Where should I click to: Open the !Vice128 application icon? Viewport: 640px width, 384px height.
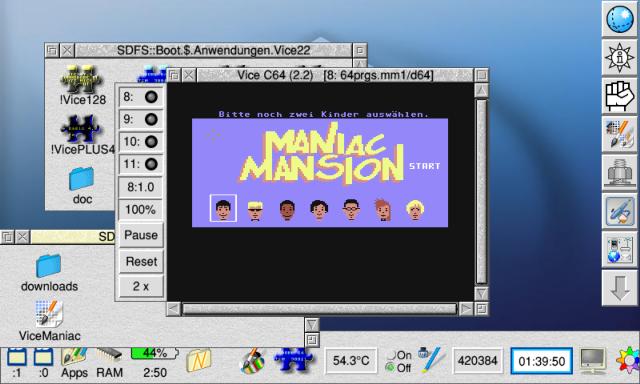(x=82, y=85)
